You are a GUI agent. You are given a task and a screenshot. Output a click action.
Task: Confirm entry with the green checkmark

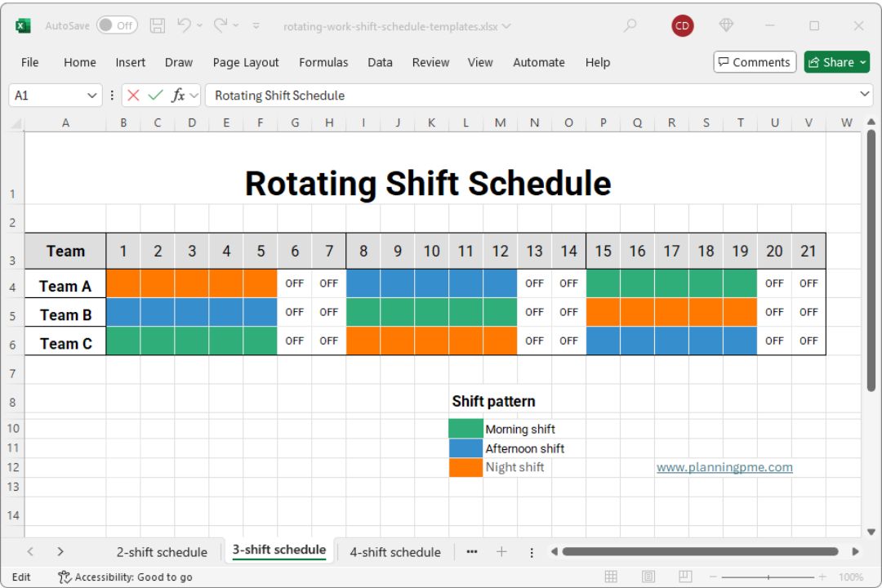pyautogui.click(x=155, y=96)
